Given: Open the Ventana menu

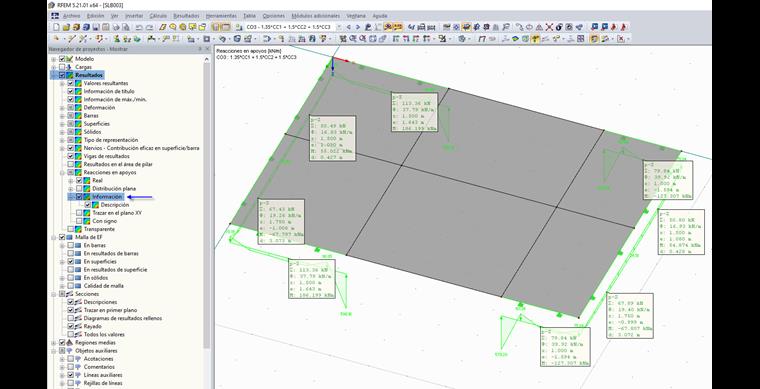Looking at the screenshot, I should click(x=356, y=16).
